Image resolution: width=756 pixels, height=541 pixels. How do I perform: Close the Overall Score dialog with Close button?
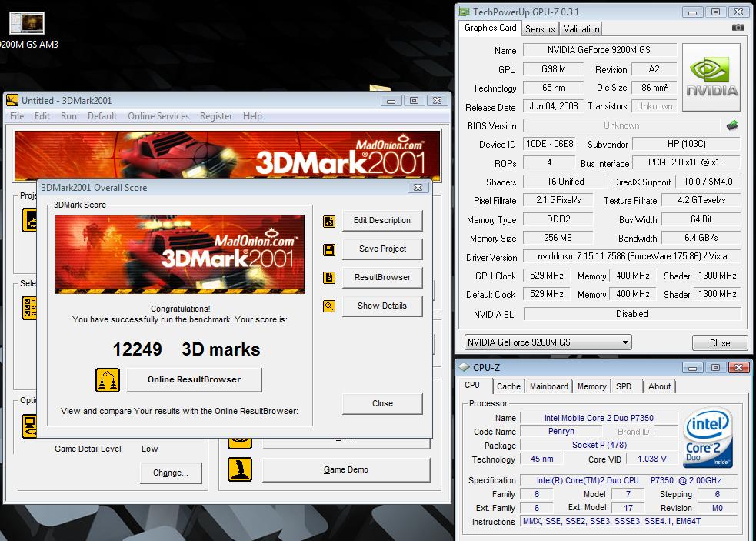(x=382, y=403)
